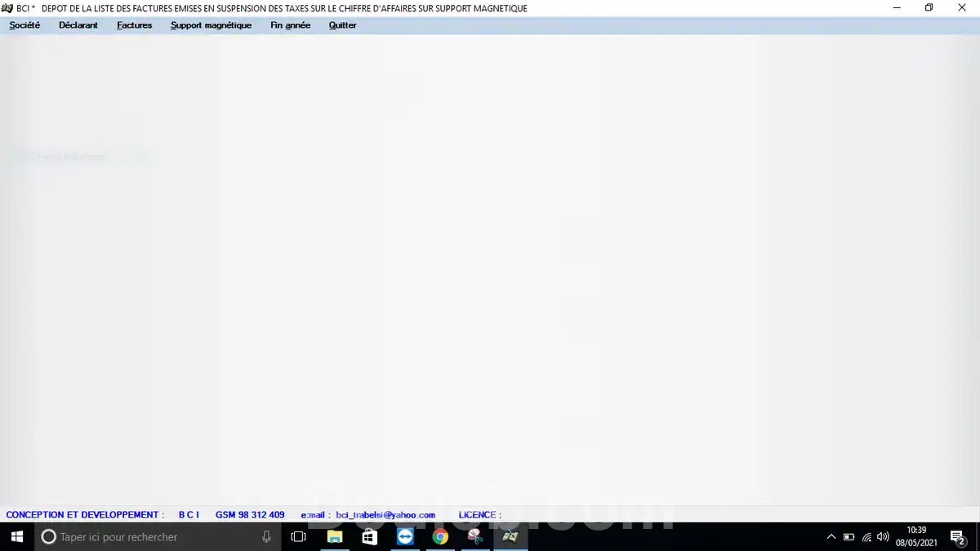
Task: Open File Explorer from the taskbar
Action: click(x=334, y=536)
